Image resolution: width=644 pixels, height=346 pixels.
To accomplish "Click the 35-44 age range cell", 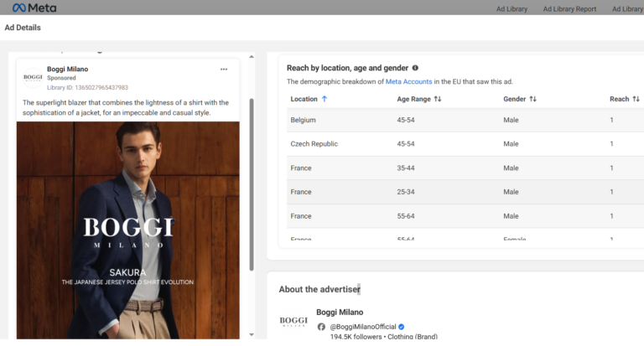I will click(406, 168).
